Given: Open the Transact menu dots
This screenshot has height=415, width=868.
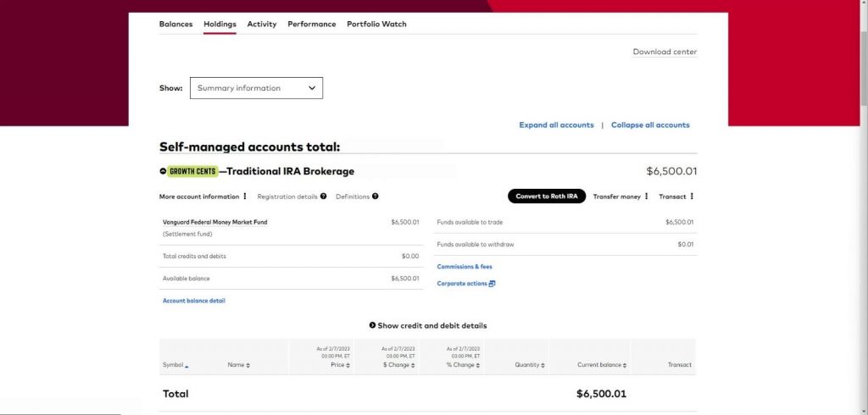Looking at the screenshot, I should click(x=692, y=196).
